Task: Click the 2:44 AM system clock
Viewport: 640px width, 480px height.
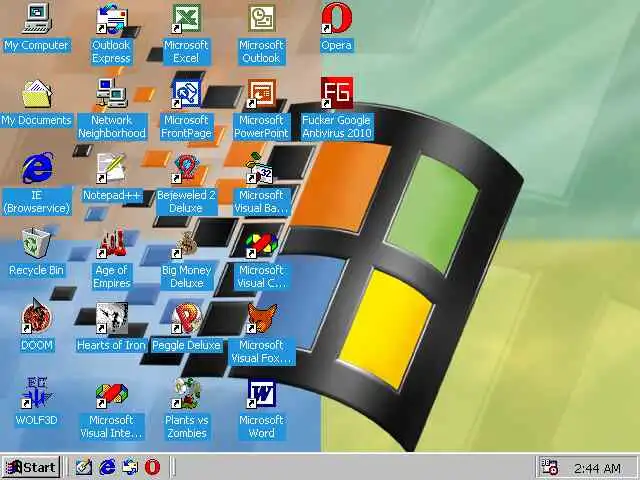Action: pos(598,468)
